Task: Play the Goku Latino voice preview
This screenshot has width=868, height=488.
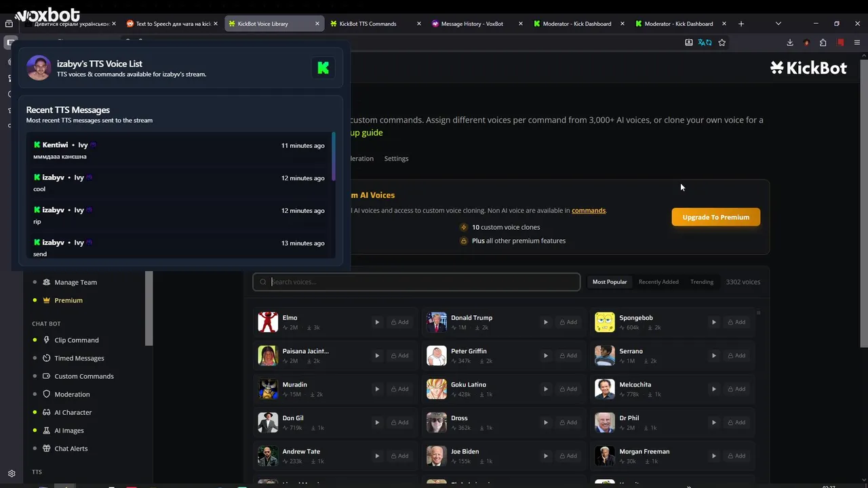Action: tap(545, 389)
